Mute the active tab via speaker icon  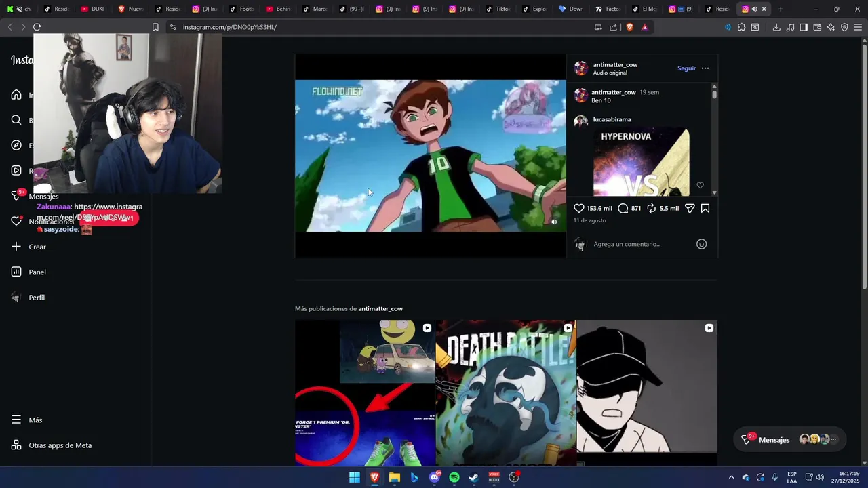[x=754, y=9]
